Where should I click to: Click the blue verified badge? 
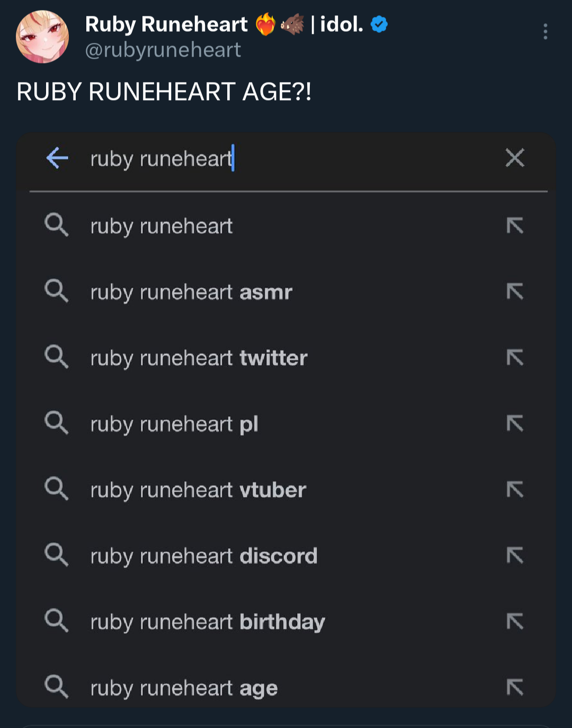pyautogui.click(x=379, y=24)
